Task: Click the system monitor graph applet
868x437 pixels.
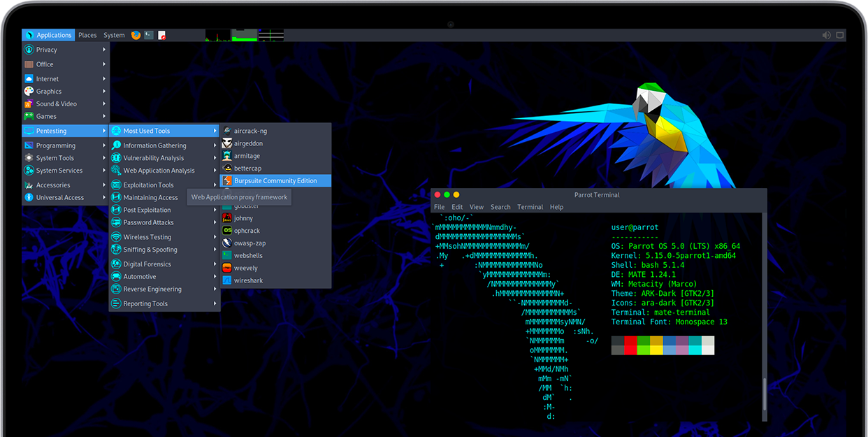Action: [x=245, y=35]
